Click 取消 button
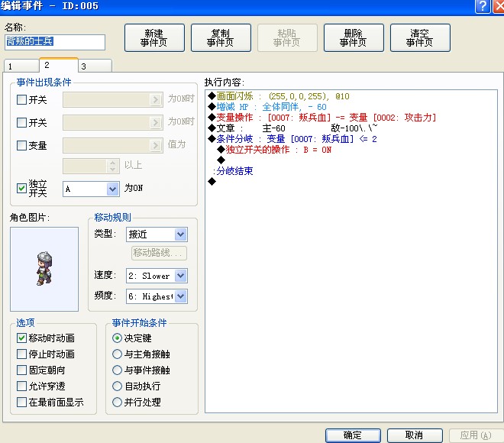The image size is (504, 443). 415,435
